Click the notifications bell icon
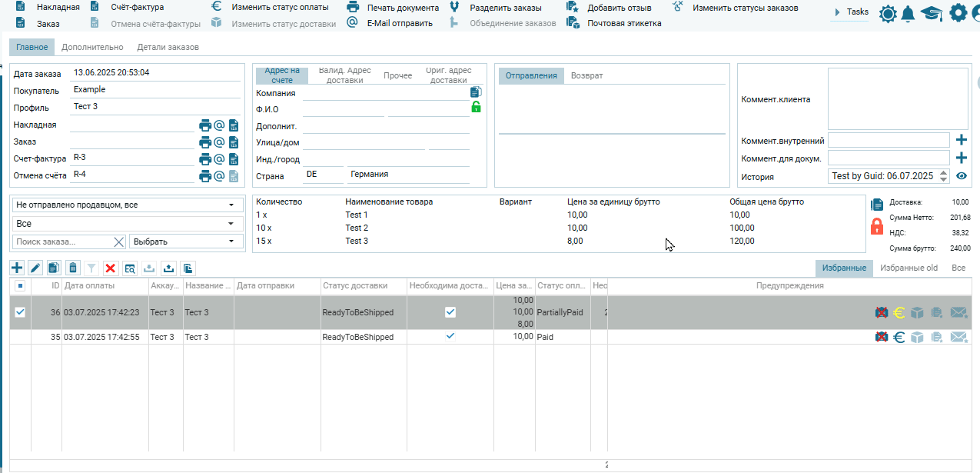This screenshot has height=473, width=980. pos(908,13)
